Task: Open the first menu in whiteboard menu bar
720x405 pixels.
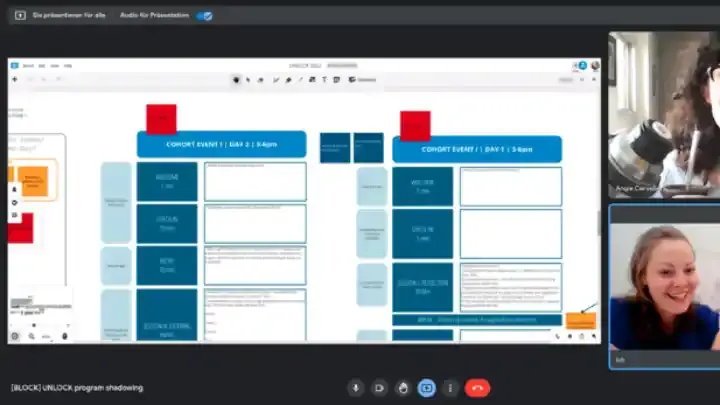Action: 28,65
